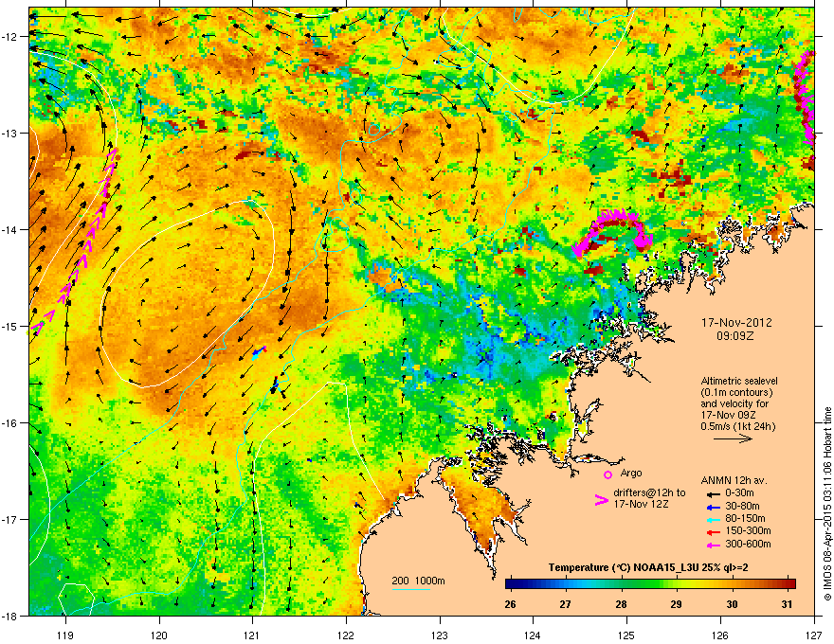The image size is (834, 644).
Task: Click the '17-Nov-2012' date label
Action: [x=736, y=323]
